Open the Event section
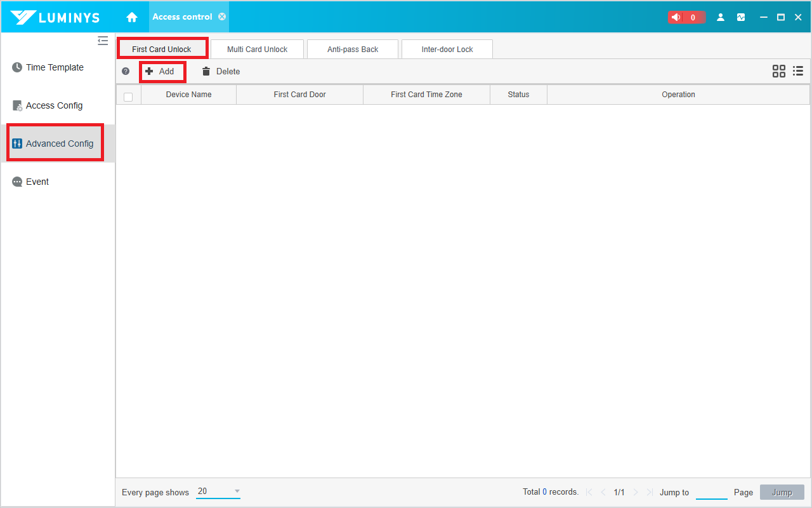 click(37, 182)
